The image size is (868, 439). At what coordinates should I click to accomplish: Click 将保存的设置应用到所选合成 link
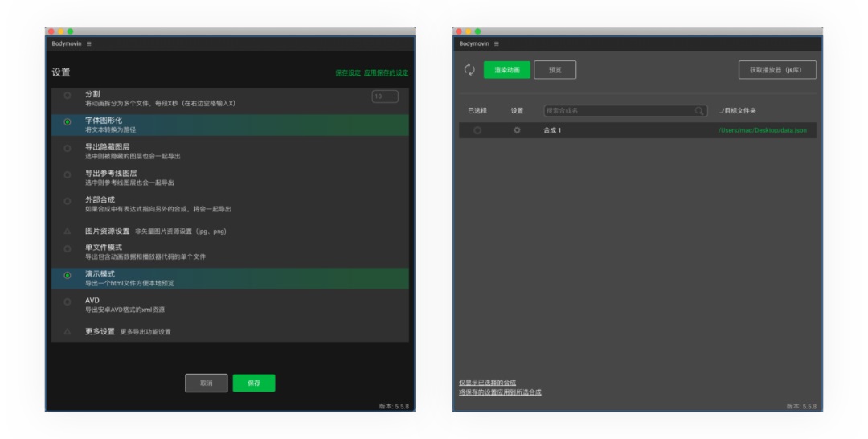(500, 392)
